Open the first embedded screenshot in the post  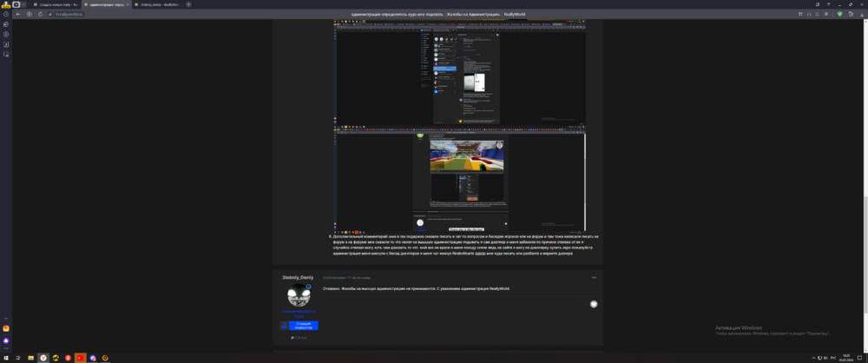pos(461,73)
